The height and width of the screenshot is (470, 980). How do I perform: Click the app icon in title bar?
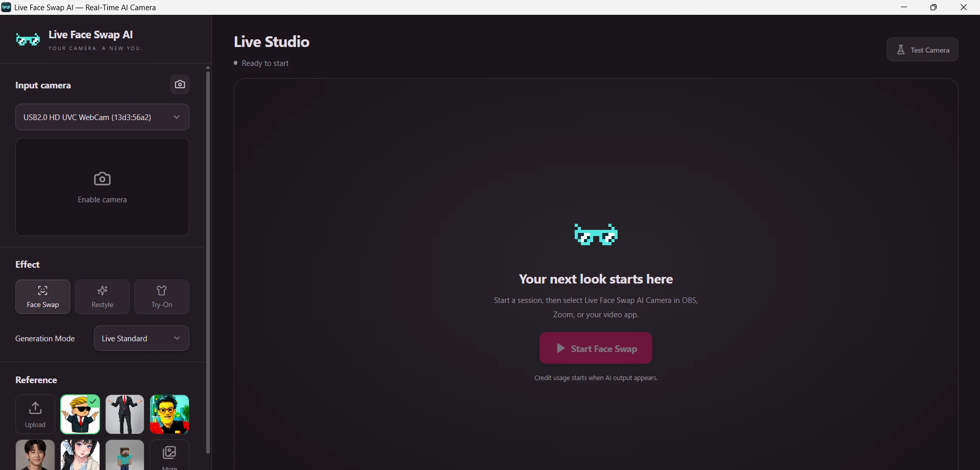coord(6,7)
